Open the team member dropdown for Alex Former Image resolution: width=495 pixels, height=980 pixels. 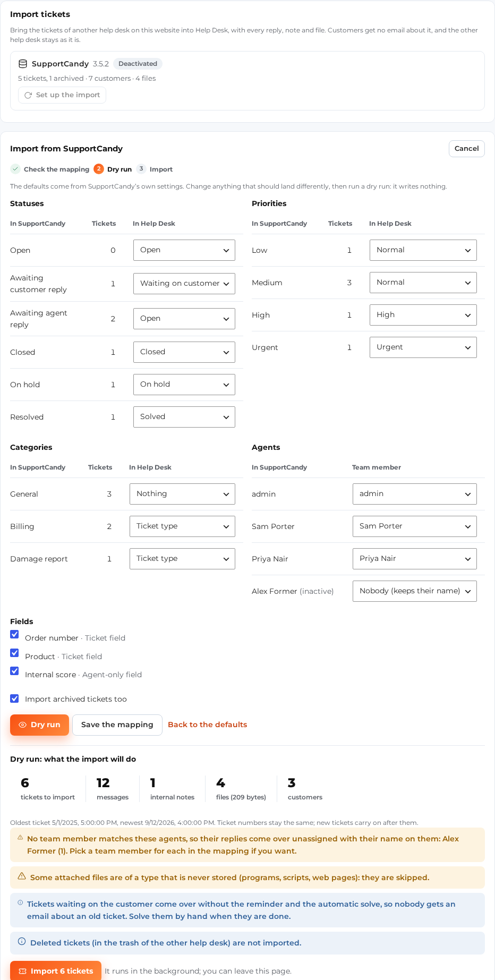click(x=414, y=591)
